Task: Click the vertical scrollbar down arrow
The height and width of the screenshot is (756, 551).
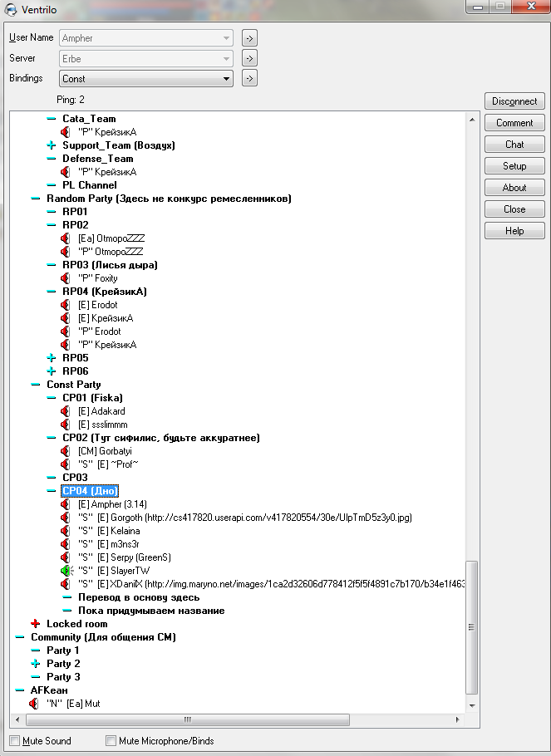Action: pyautogui.click(x=472, y=705)
